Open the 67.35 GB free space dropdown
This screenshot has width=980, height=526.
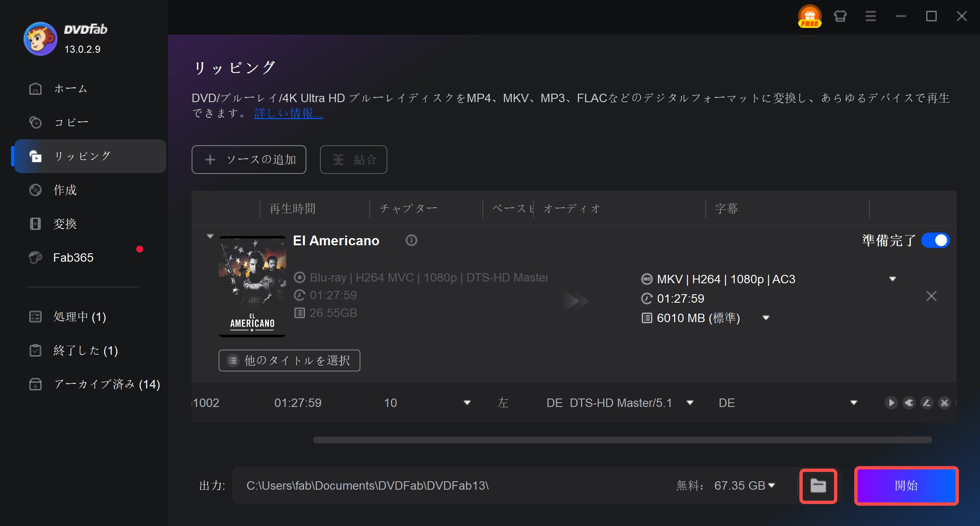772,485
